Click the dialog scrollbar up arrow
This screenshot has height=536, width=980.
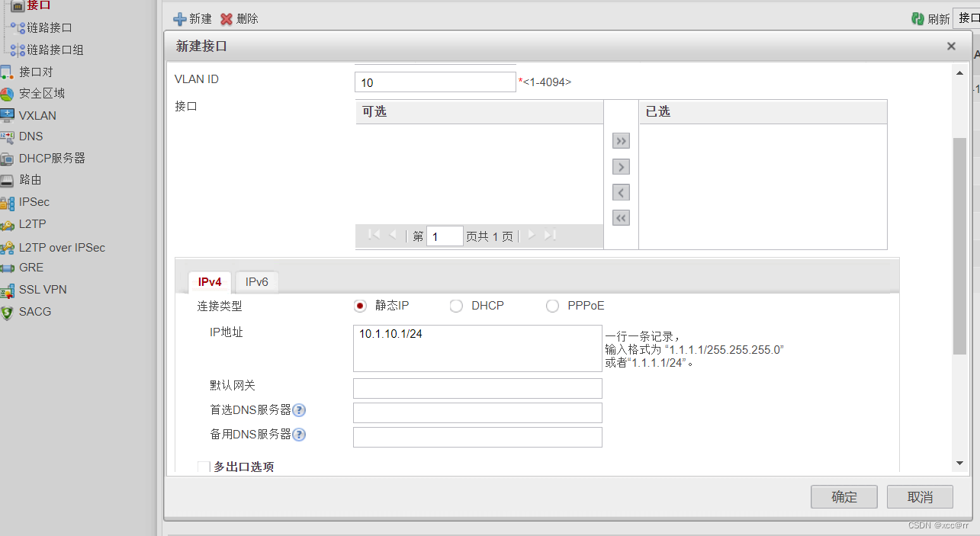pos(960,72)
